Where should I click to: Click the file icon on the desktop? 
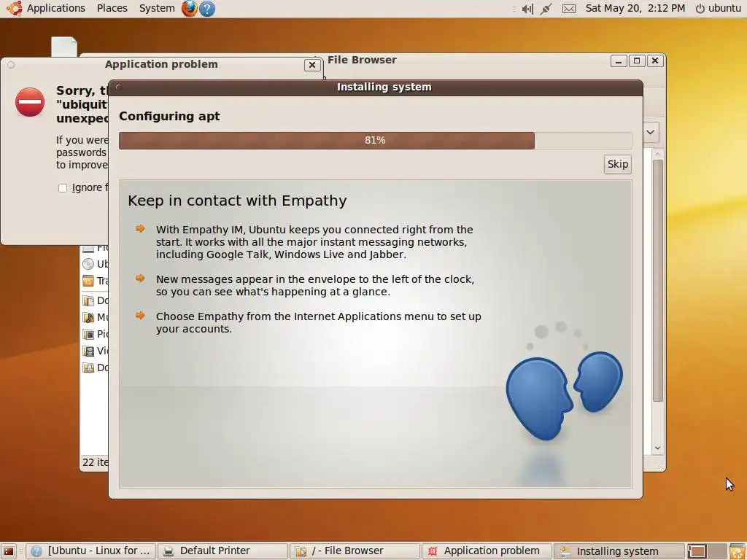click(64, 47)
